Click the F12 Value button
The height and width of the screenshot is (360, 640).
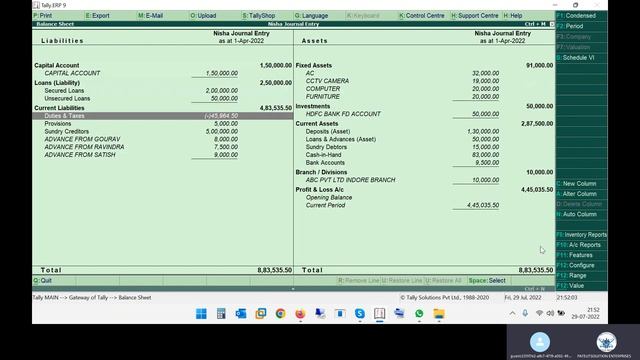[581, 286]
